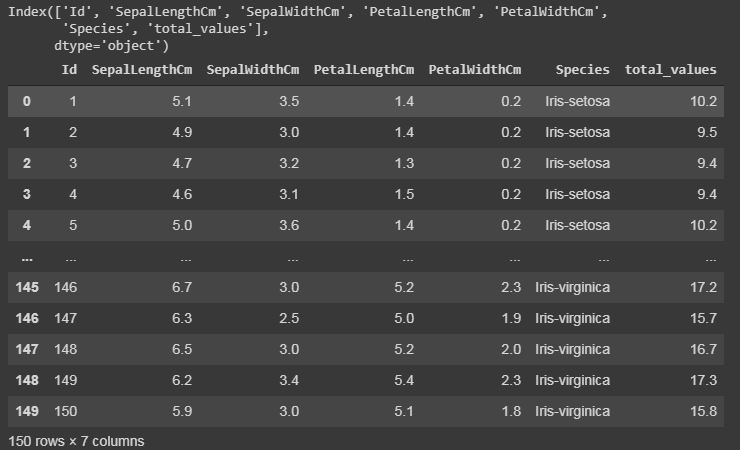This screenshot has height=450, width=740.
Task: Click the SepalWidthCm column header
Action: point(253,70)
